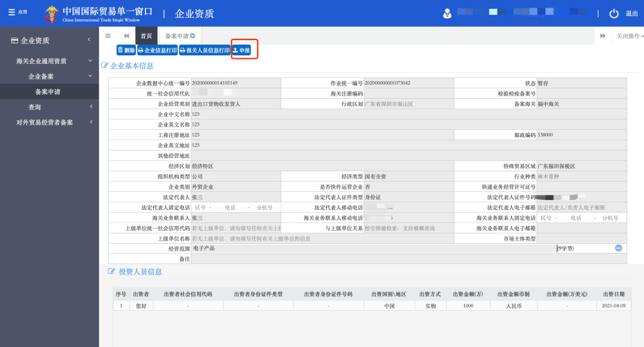Click the 上级单位统一社会信用代码 field
The width and height of the screenshot is (644, 347).
(235, 228)
